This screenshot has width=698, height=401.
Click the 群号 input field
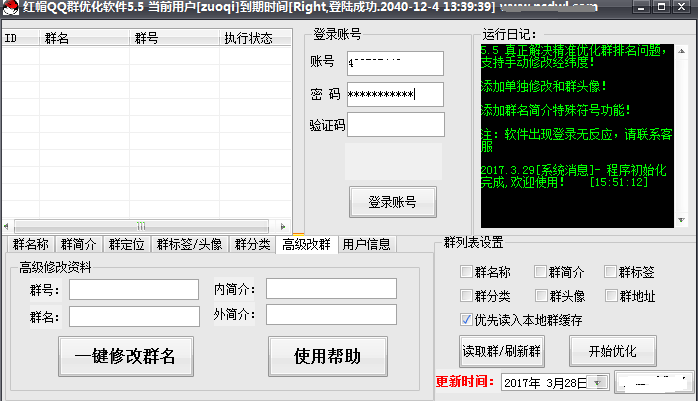[x=134, y=290]
